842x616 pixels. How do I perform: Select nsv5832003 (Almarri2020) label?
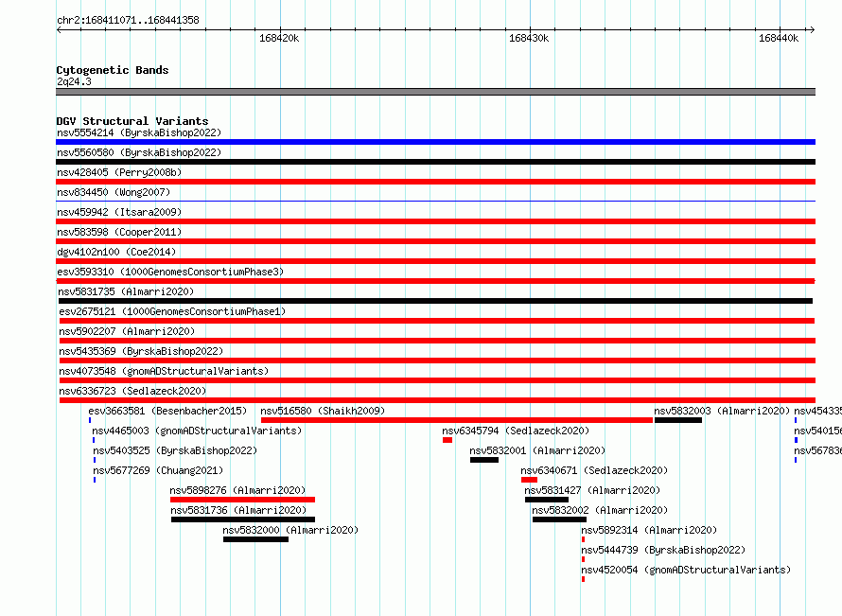pyautogui.click(x=722, y=411)
